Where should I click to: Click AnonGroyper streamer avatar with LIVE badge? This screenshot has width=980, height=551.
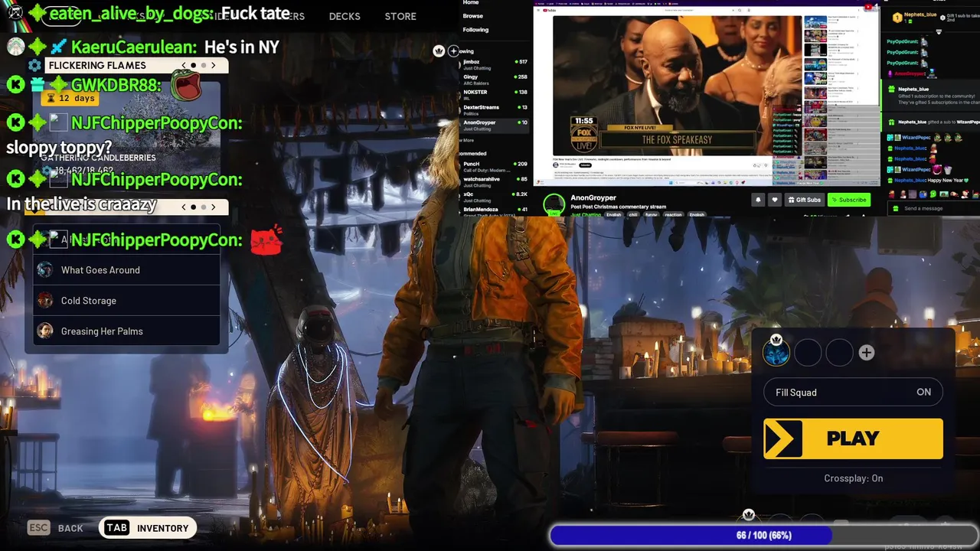[554, 204]
